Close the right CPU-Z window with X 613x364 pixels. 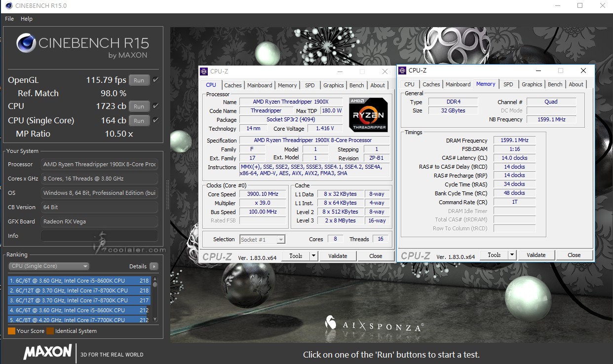pyautogui.click(x=583, y=71)
